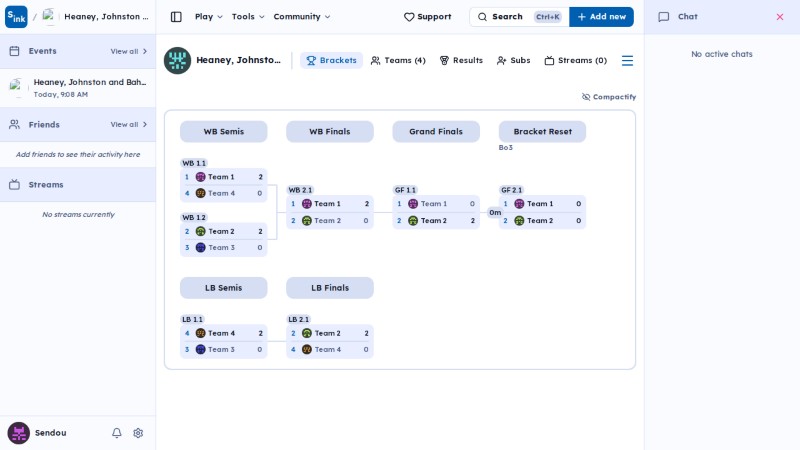The height and width of the screenshot is (450, 800).
Task: Close the Chat panel
Action: pyautogui.click(x=780, y=17)
